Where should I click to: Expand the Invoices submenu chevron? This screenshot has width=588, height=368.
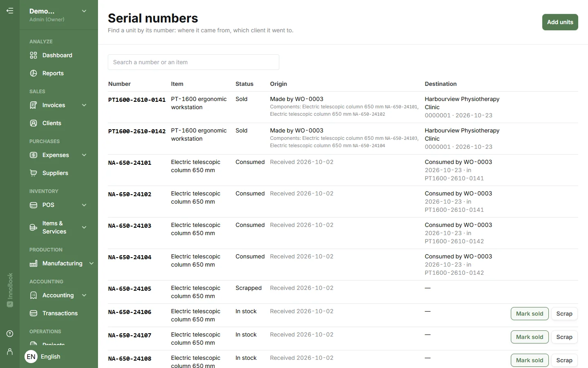click(x=84, y=105)
